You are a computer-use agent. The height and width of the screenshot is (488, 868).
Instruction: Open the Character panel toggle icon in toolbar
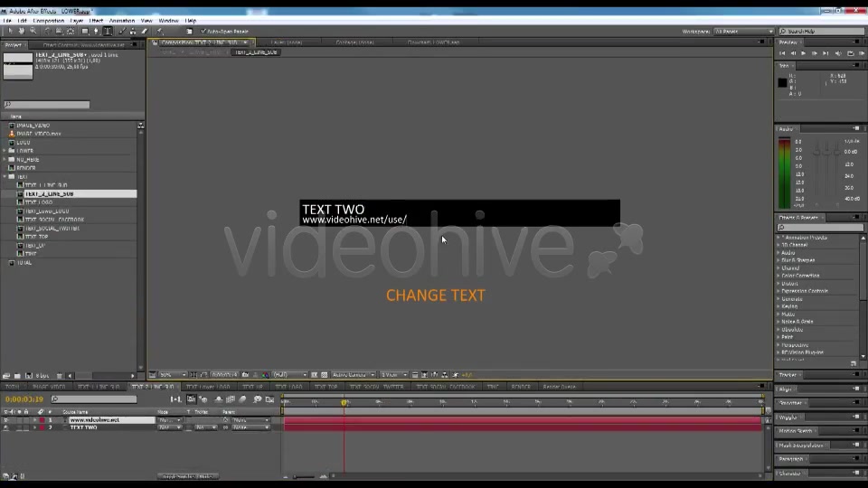click(189, 32)
